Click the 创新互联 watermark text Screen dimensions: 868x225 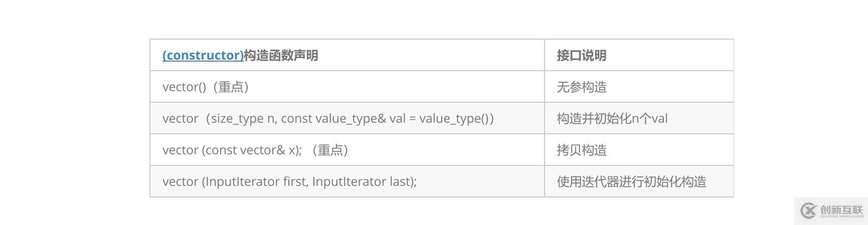(841, 210)
